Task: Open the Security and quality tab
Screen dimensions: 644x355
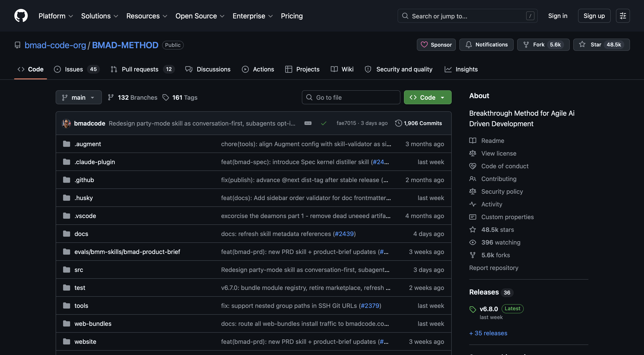Action: coord(398,69)
